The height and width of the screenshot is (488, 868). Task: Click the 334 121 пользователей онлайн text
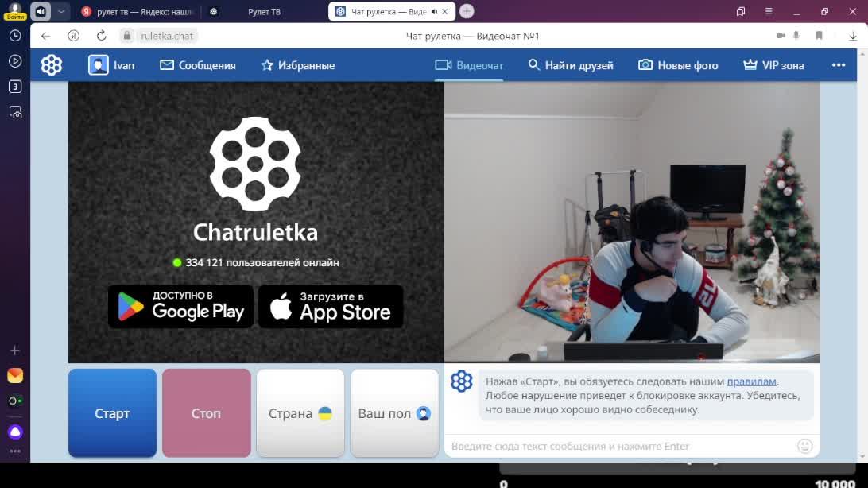click(x=262, y=263)
